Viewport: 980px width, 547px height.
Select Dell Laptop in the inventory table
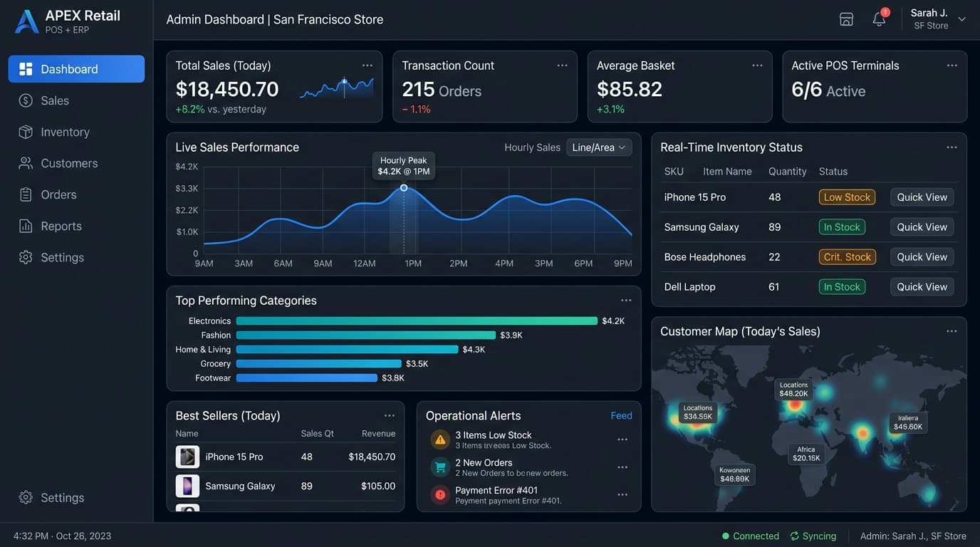coord(690,287)
